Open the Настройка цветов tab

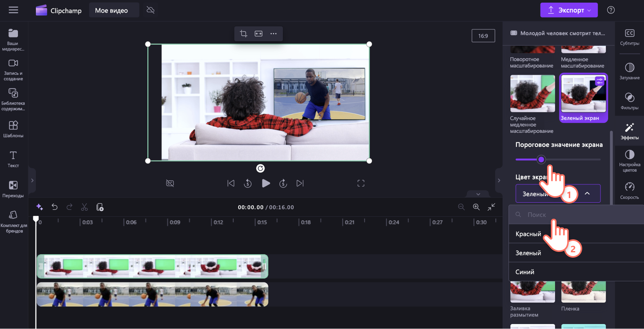[x=629, y=161]
